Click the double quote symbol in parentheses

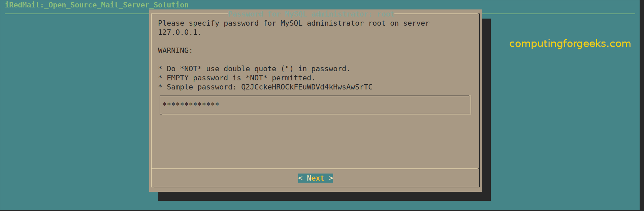(287, 69)
